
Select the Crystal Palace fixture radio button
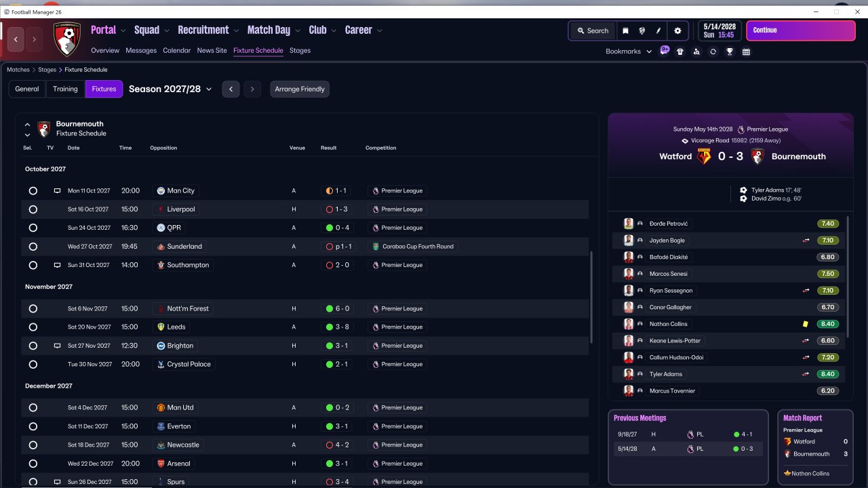point(33,364)
